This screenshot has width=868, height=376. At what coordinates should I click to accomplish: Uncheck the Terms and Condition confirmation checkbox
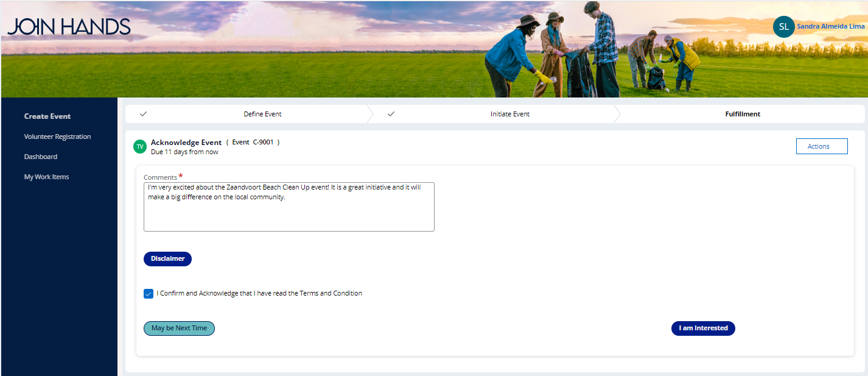(149, 294)
